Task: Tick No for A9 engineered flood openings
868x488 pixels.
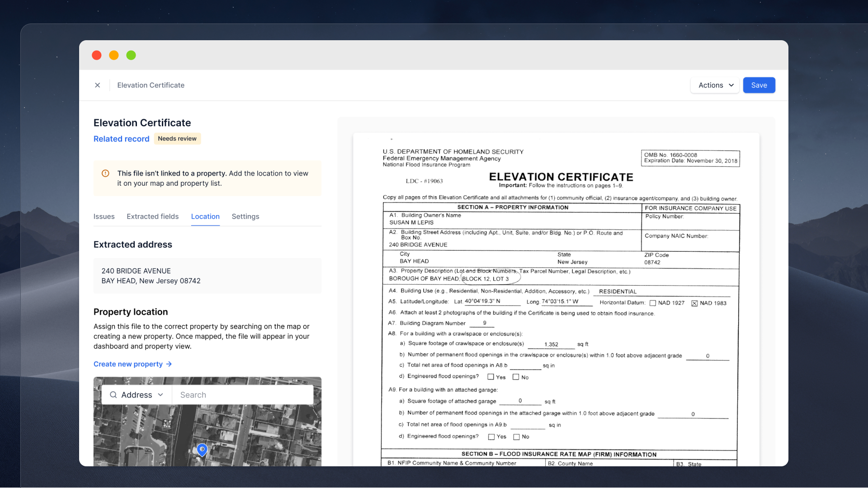Action: (516, 437)
